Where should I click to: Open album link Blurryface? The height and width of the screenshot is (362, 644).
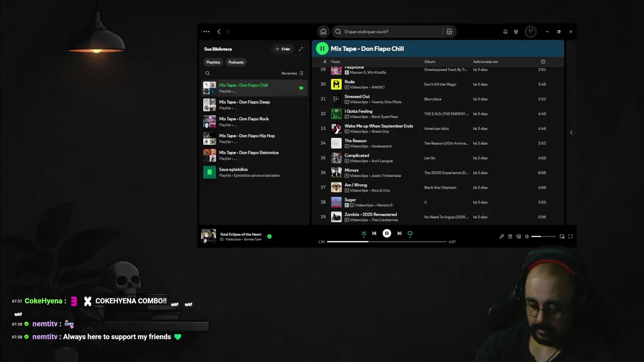[433, 99]
